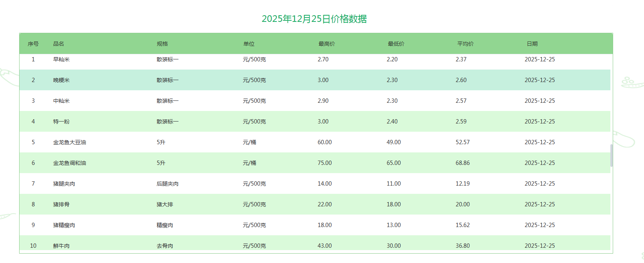Select the 60.00 highest price value
The image size is (644, 263).
click(x=325, y=142)
